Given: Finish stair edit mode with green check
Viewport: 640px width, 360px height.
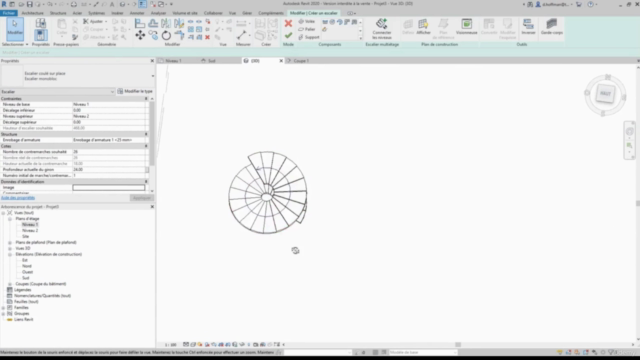Looking at the screenshot, I should 288,36.
